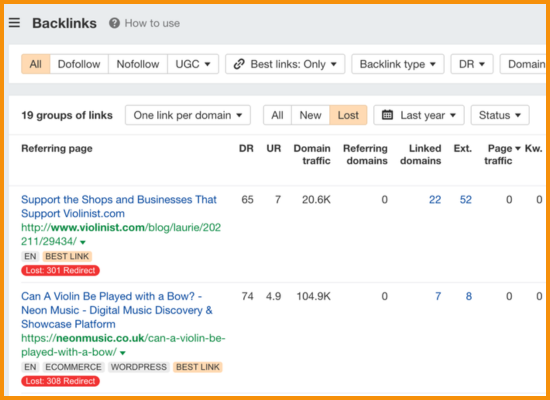Click the Referring page column header
This screenshot has width=550, height=400.
[x=57, y=148]
